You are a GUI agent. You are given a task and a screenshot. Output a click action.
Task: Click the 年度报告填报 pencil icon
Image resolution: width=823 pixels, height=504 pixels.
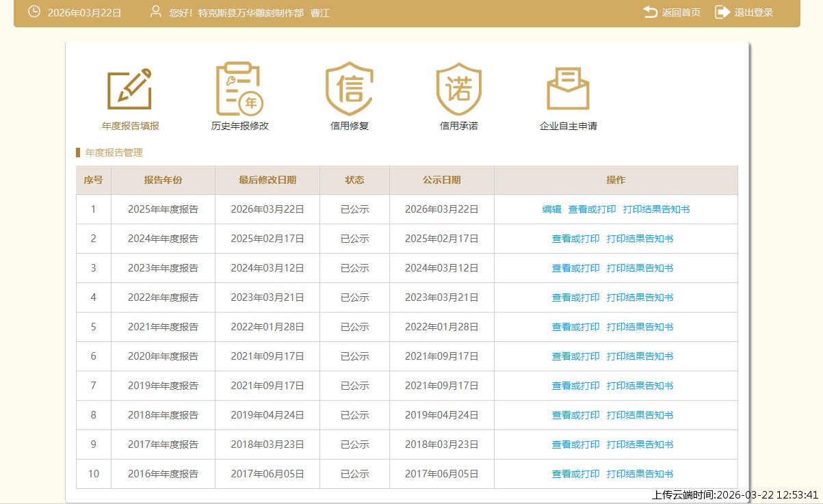130,90
